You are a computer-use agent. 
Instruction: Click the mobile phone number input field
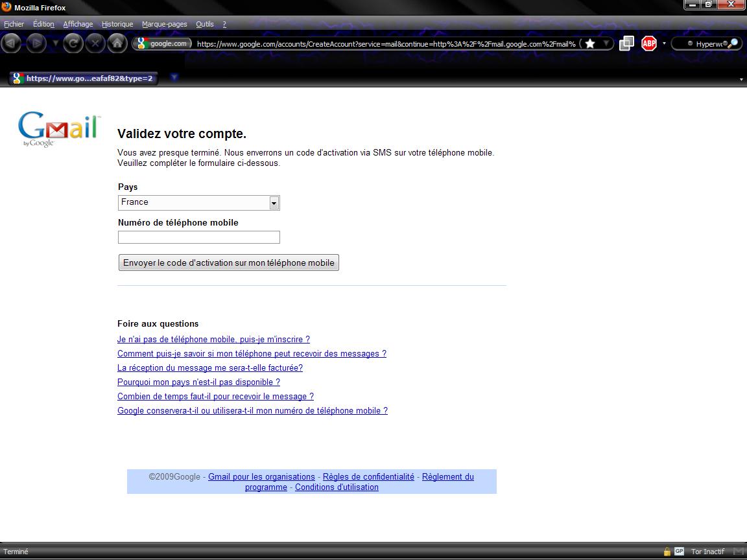point(198,237)
